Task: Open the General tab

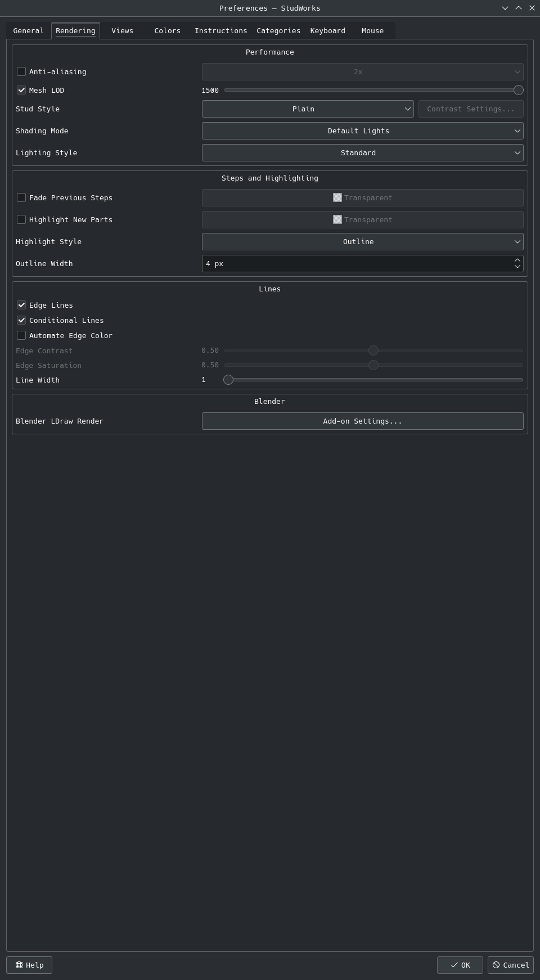Action: tap(28, 31)
